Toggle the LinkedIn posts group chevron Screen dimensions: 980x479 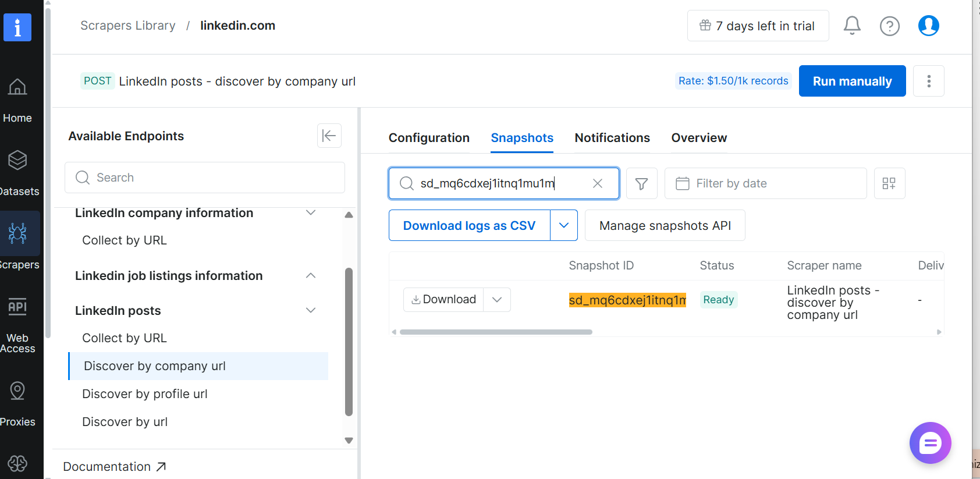[x=311, y=310]
